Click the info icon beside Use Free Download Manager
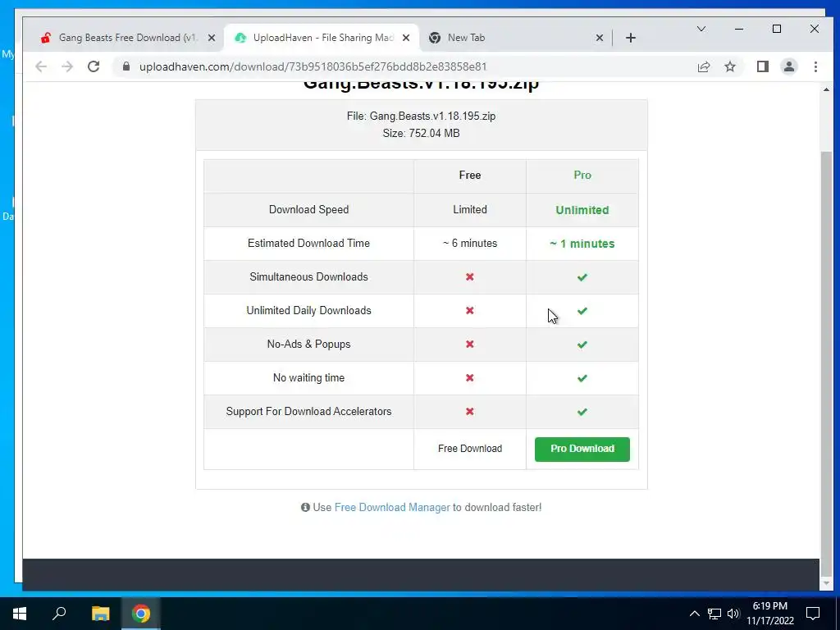 [305, 507]
